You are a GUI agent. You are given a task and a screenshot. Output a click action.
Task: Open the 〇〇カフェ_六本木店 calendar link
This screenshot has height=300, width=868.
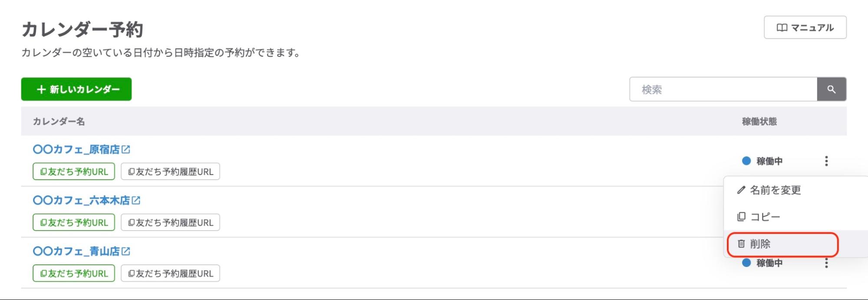(81, 200)
